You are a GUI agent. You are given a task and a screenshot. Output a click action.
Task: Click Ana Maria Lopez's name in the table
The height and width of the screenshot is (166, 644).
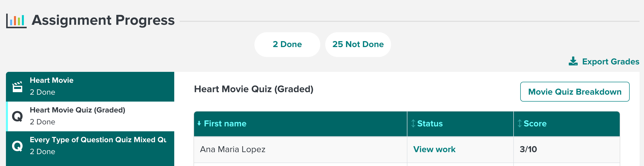(x=233, y=149)
